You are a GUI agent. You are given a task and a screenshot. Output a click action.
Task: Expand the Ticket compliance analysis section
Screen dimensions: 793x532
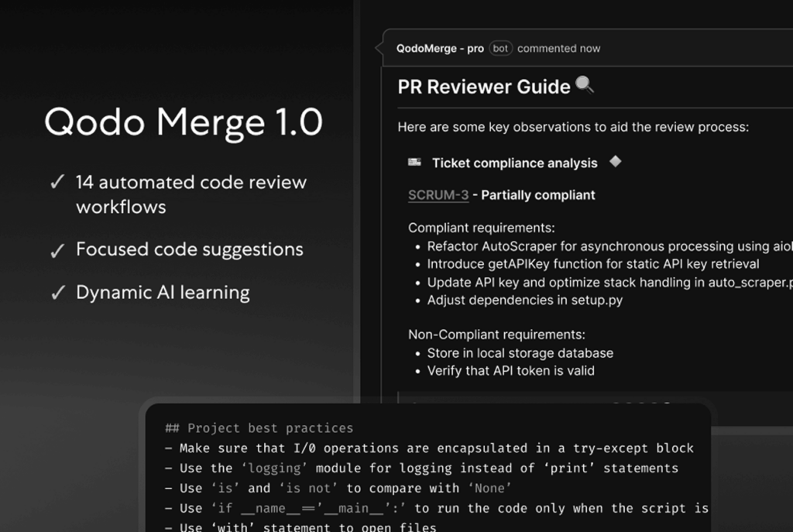tap(515, 163)
